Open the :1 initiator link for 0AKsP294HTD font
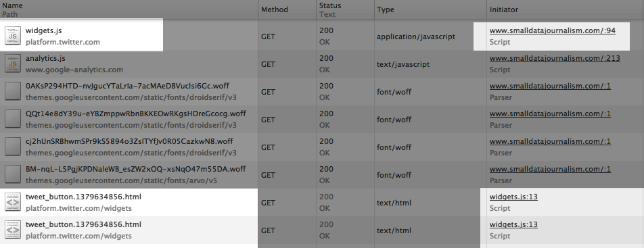This screenshot has height=248, width=644. point(550,86)
